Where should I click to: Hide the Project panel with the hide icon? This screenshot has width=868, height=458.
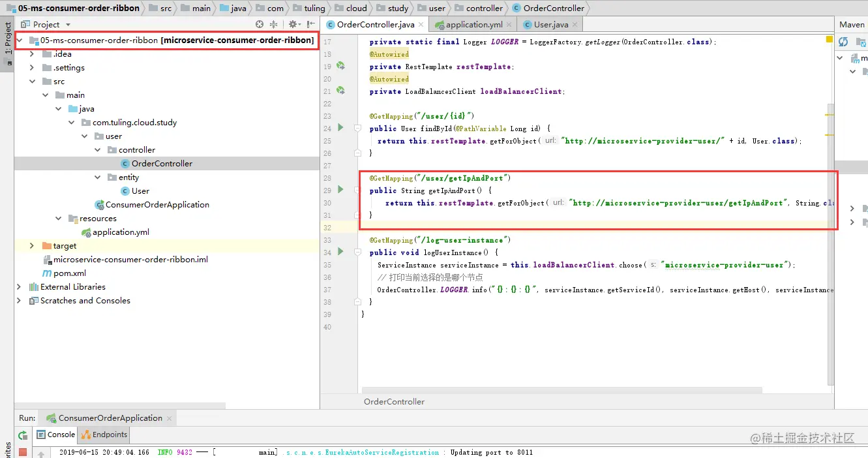pyautogui.click(x=311, y=24)
